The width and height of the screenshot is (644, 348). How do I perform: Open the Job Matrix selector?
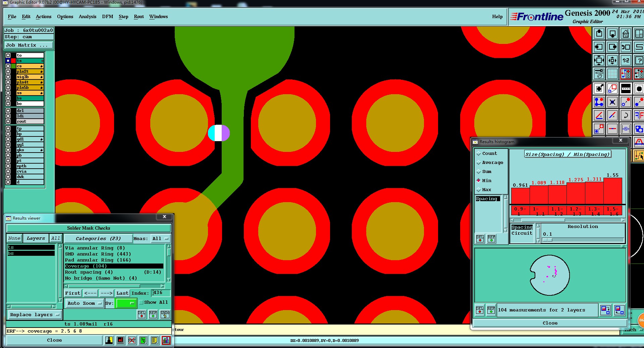click(x=29, y=45)
